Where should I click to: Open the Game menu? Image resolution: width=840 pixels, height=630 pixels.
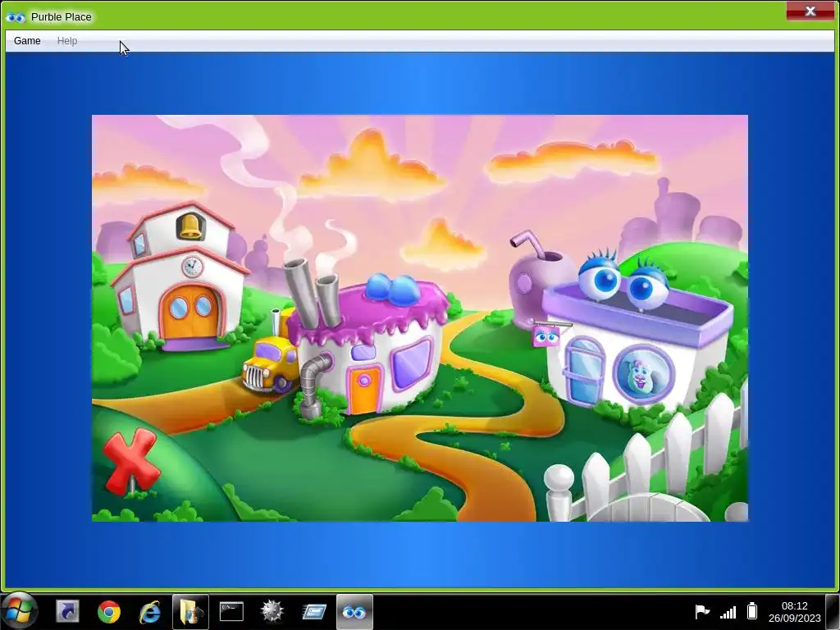pos(27,41)
